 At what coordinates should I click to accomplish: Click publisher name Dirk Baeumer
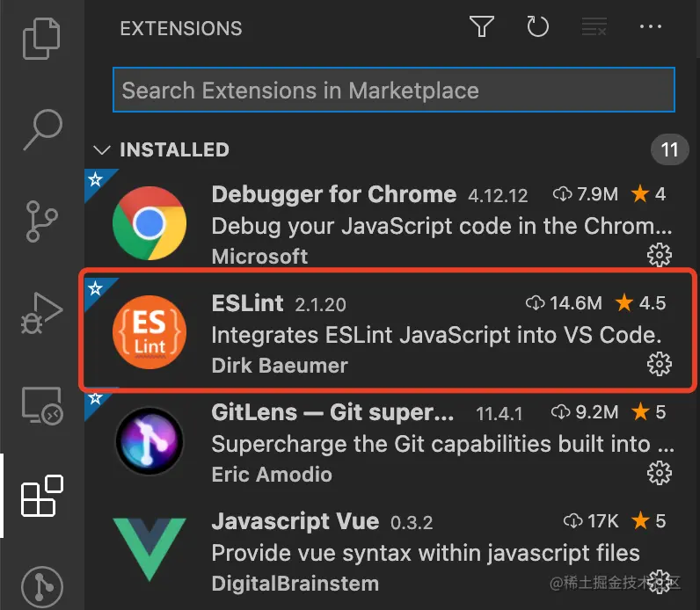tap(280, 366)
